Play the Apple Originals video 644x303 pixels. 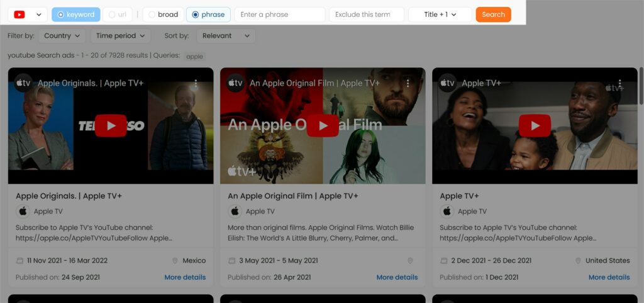pyautogui.click(x=111, y=125)
